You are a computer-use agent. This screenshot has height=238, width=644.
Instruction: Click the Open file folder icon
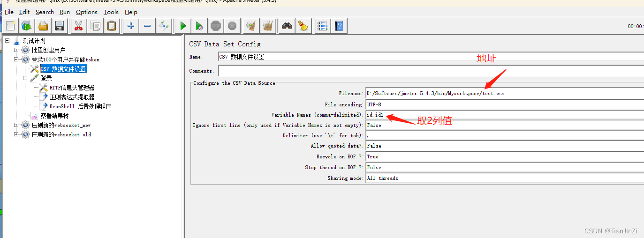pyautogui.click(x=43, y=26)
